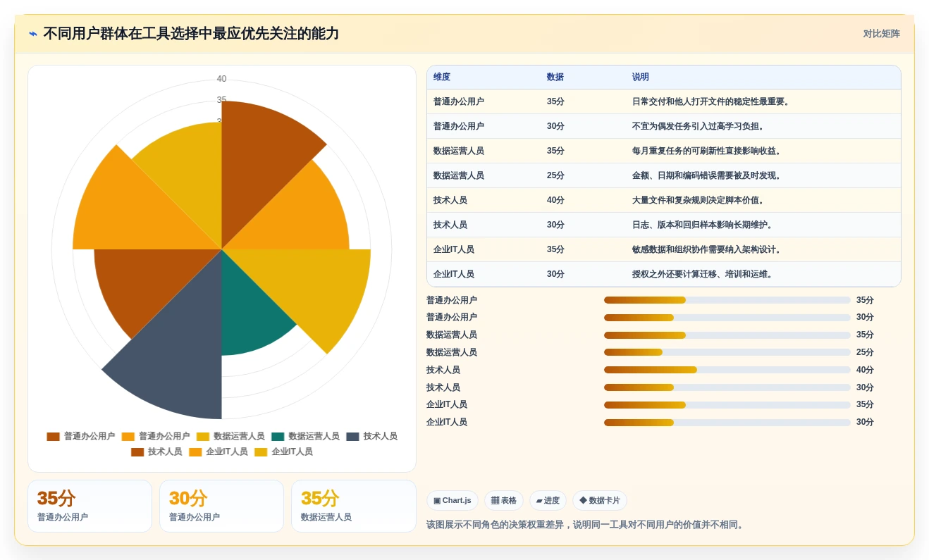Toggle the yellow 数据运营人员 legend item
The width and height of the screenshot is (929, 560).
point(230,437)
